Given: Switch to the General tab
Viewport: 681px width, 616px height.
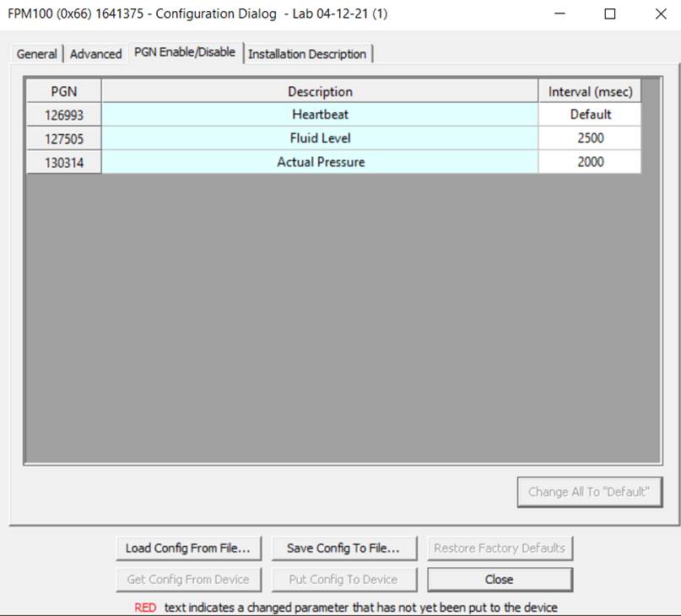Looking at the screenshot, I should click(x=37, y=54).
